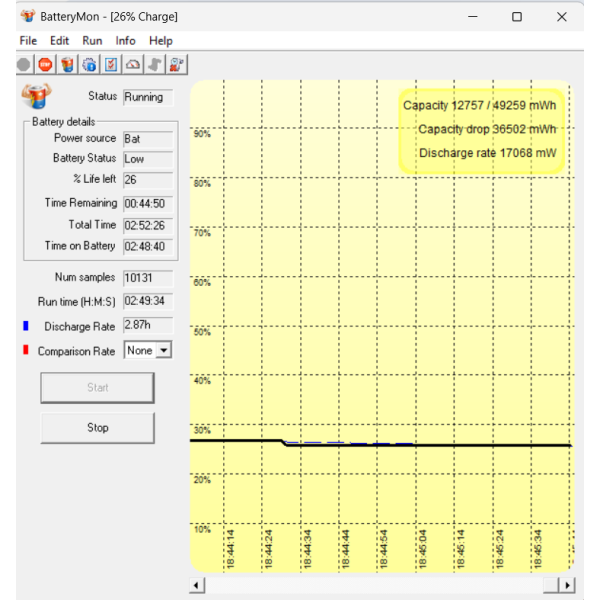Click the 40% axis label on the graph
The image size is (600, 600).
[x=202, y=381]
